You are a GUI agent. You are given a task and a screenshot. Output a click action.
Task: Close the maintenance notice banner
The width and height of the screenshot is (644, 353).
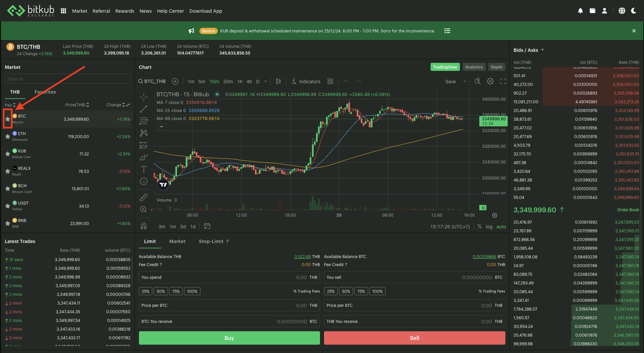pos(634,31)
